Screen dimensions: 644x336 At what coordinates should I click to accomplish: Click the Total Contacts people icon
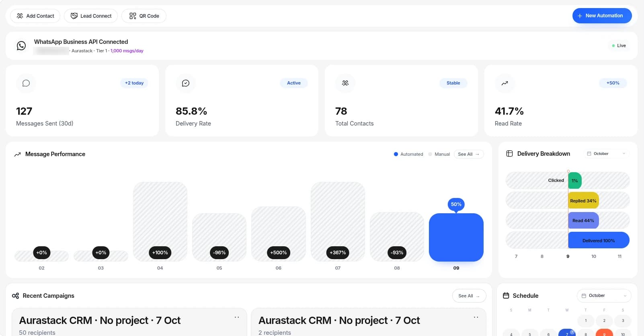[345, 83]
